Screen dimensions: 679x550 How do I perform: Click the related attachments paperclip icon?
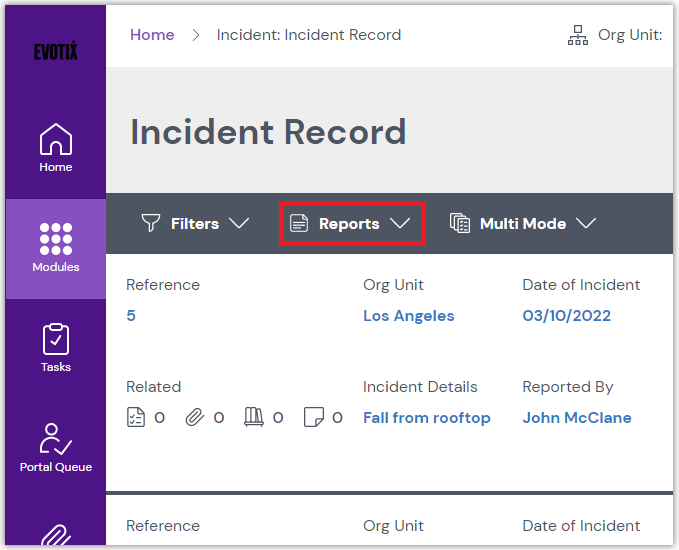(x=195, y=418)
